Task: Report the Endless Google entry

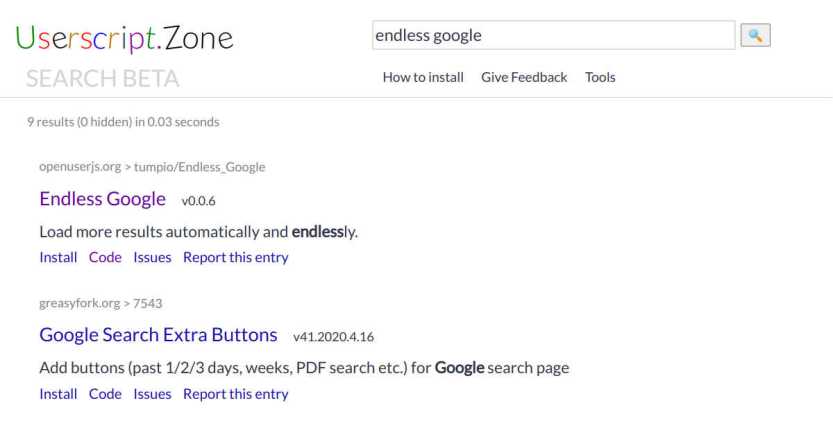Action: (x=235, y=257)
